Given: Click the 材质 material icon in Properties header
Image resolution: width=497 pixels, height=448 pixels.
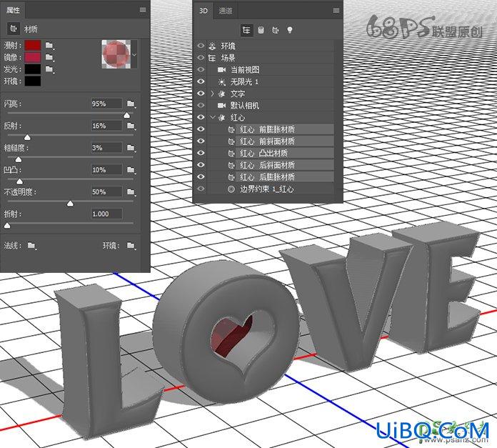Looking at the screenshot, I should point(14,29).
